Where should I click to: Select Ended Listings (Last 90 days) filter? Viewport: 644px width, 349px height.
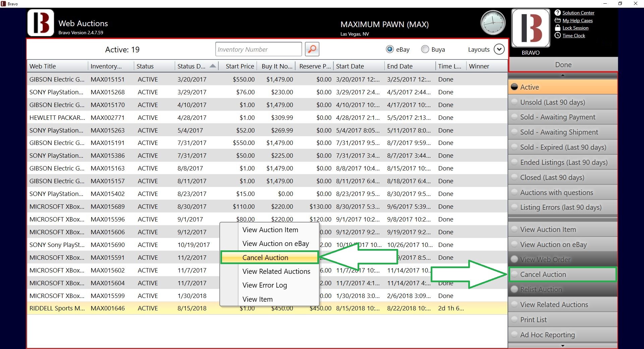[x=563, y=162]
